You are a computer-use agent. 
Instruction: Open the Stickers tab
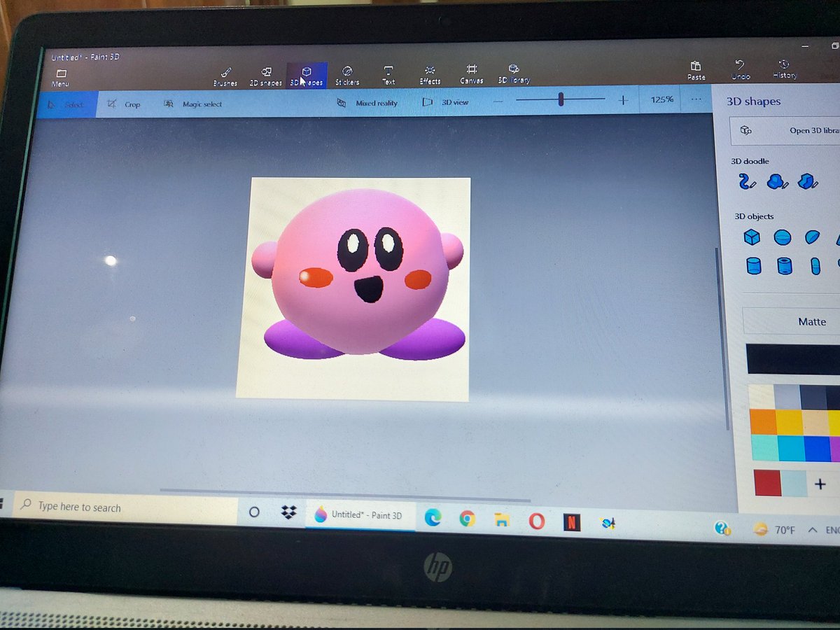[347, 76]
